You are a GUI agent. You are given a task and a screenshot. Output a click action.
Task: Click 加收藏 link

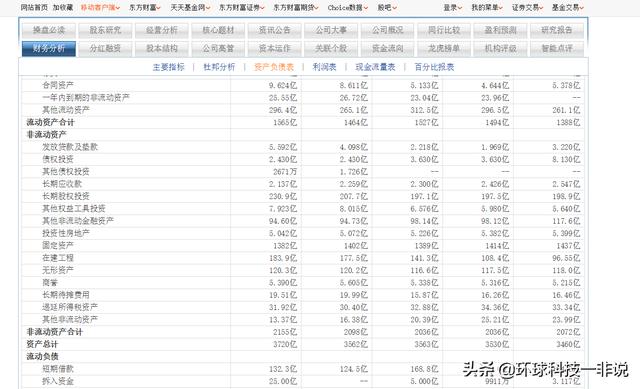coord(63,8)
